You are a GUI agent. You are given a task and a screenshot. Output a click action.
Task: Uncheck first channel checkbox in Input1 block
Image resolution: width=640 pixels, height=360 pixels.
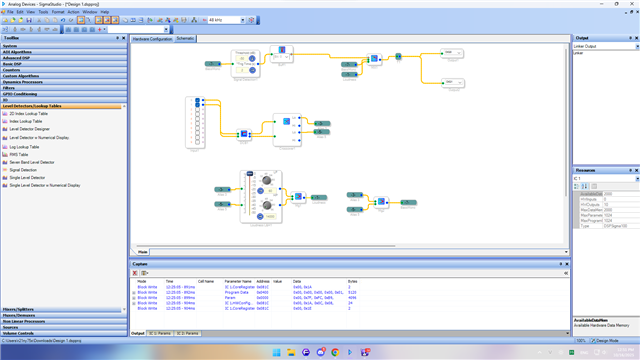[x=198, y=100]
